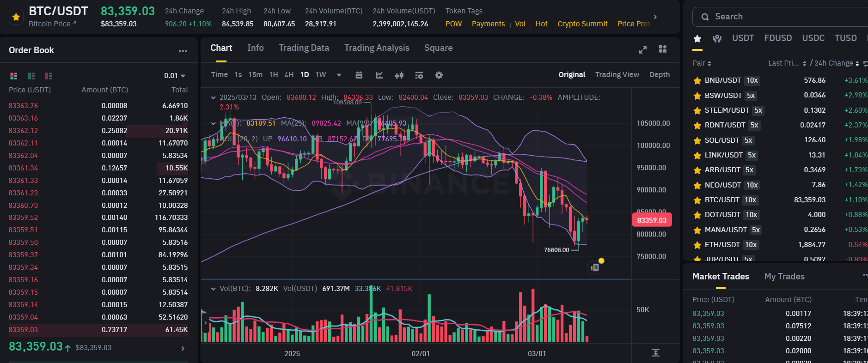This screenshot has width=868, height=363.
Task: Unfavorite RDNT/USDT star
Action: (x=697, y=126)
